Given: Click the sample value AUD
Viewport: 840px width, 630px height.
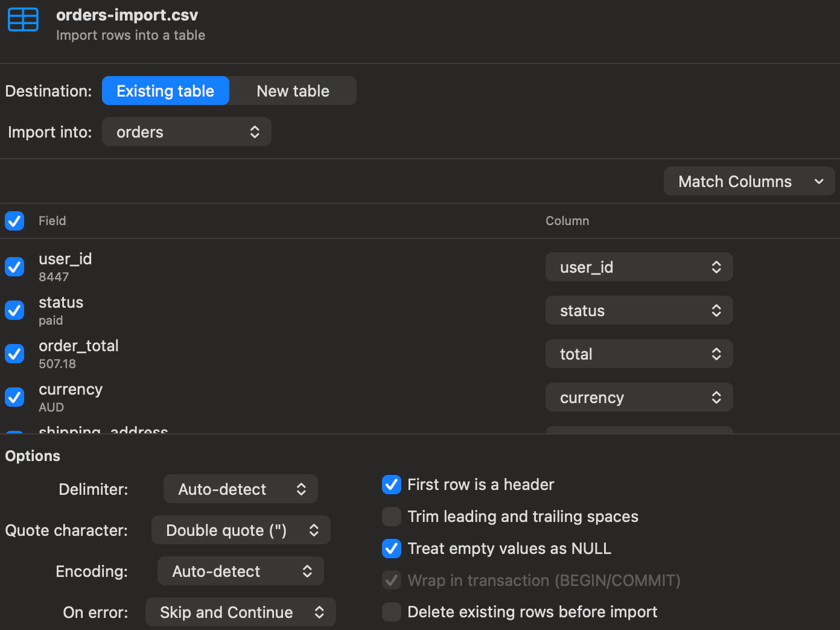Looking at the screenshot, I should tap(51, 407).
